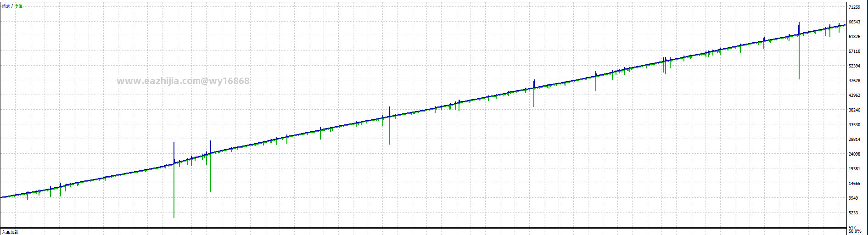This screenshot has height=235, width=868.
Task: Click the blue 结余 balance legend label
Action: point(6,6)
